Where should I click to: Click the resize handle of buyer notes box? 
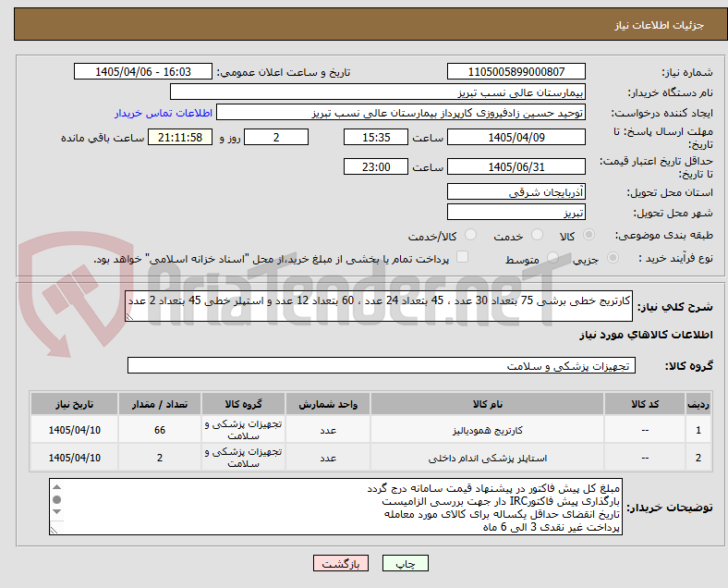click(54, 530)
